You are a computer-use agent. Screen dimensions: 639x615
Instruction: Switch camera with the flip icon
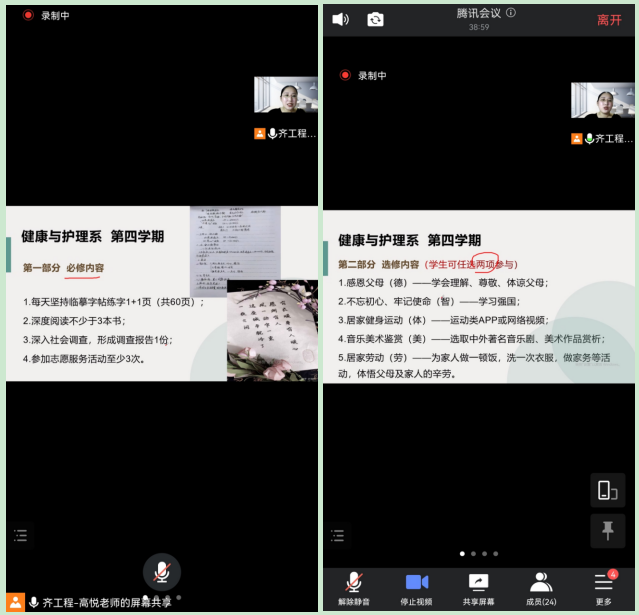375,19
